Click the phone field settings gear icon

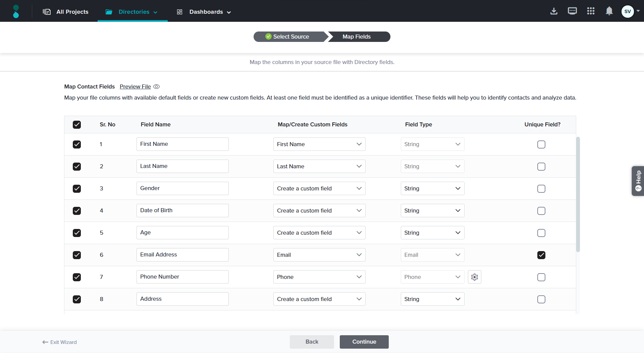point(474,277)
